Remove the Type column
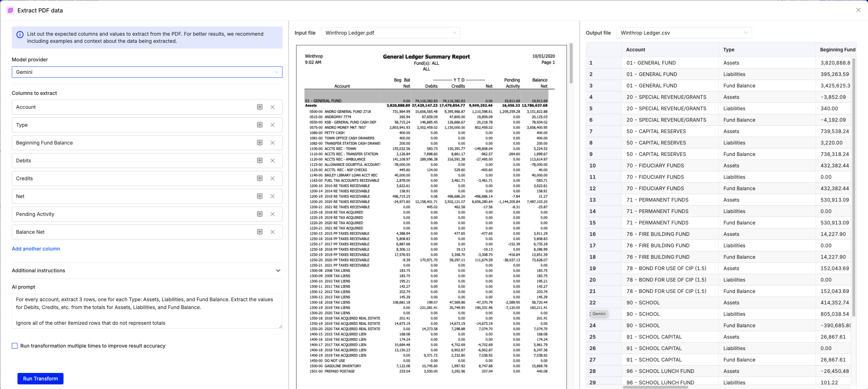Image resolution: width=868 pixels, height=389 pixels. pos(273,125)
